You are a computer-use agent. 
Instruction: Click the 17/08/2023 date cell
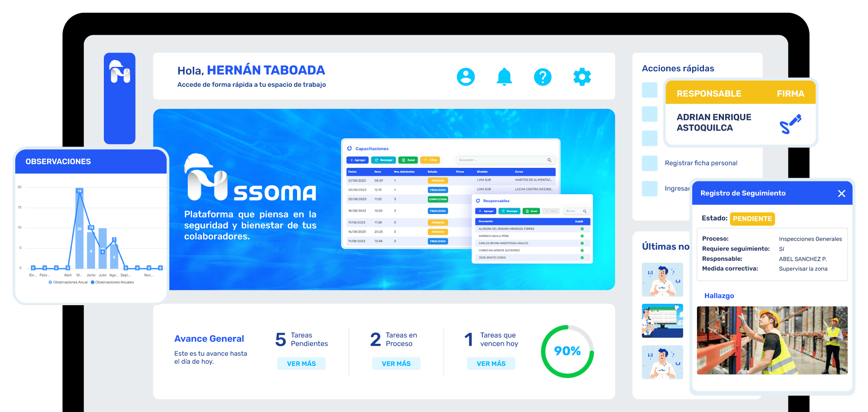point(356,223)
